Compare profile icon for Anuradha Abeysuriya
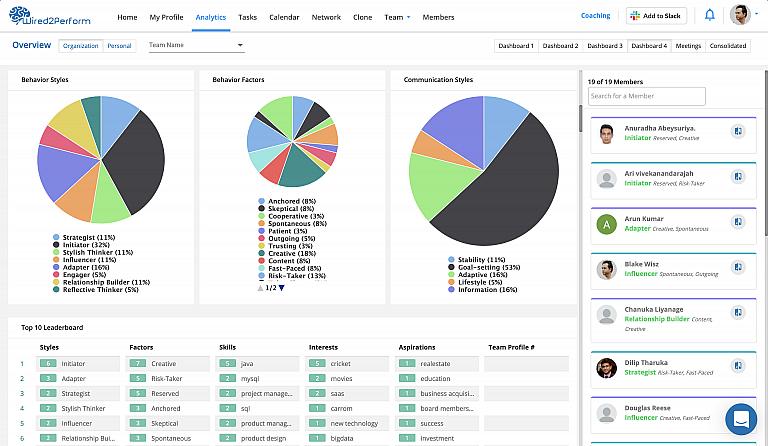Screen dimensions: 768x446 tap(738, 131)
